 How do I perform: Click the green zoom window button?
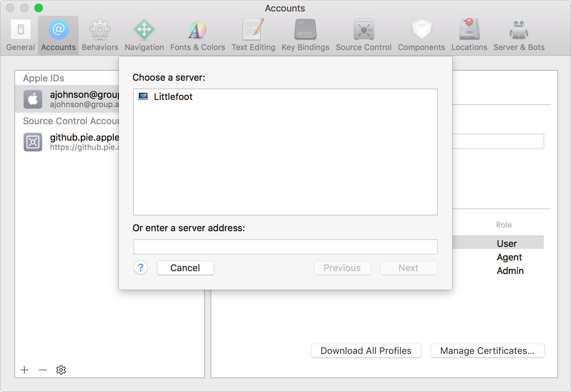click(39, 8)
